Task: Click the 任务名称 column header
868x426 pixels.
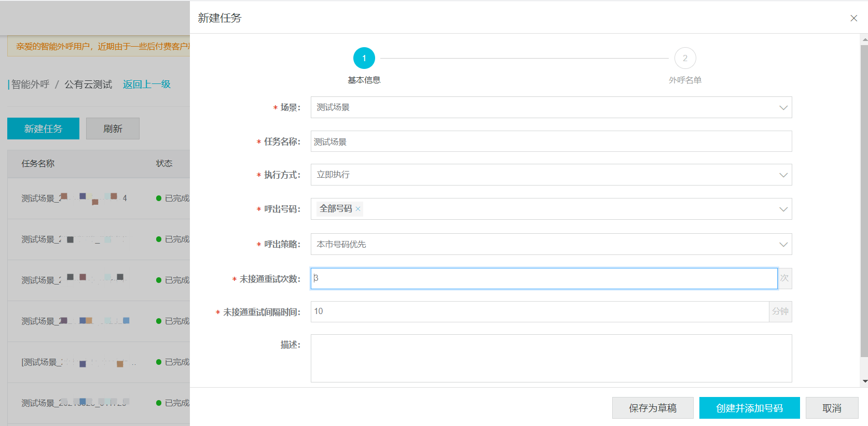Action: tap(38, 164)
